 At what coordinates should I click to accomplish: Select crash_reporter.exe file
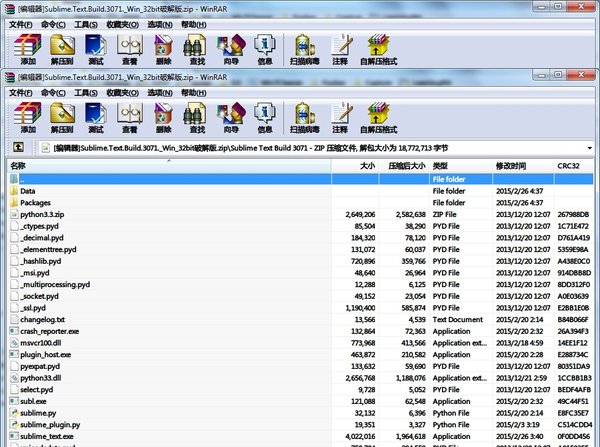[301, 331]
